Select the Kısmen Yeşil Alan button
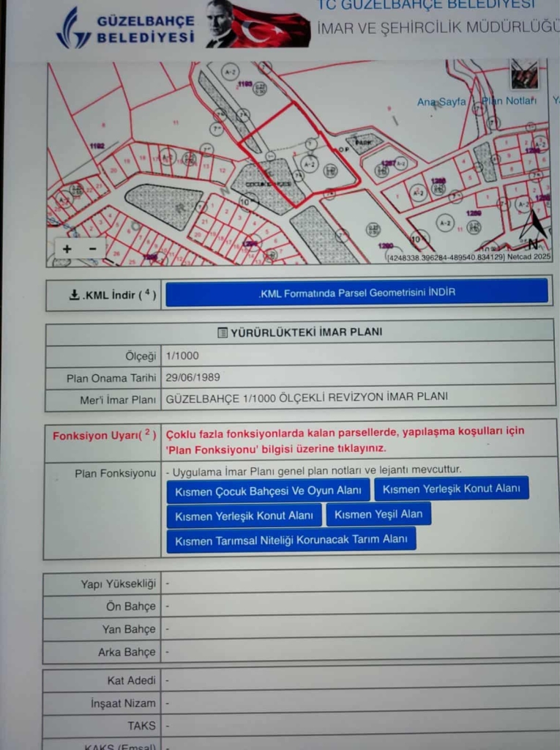The image size is (560, 750). 378,514
